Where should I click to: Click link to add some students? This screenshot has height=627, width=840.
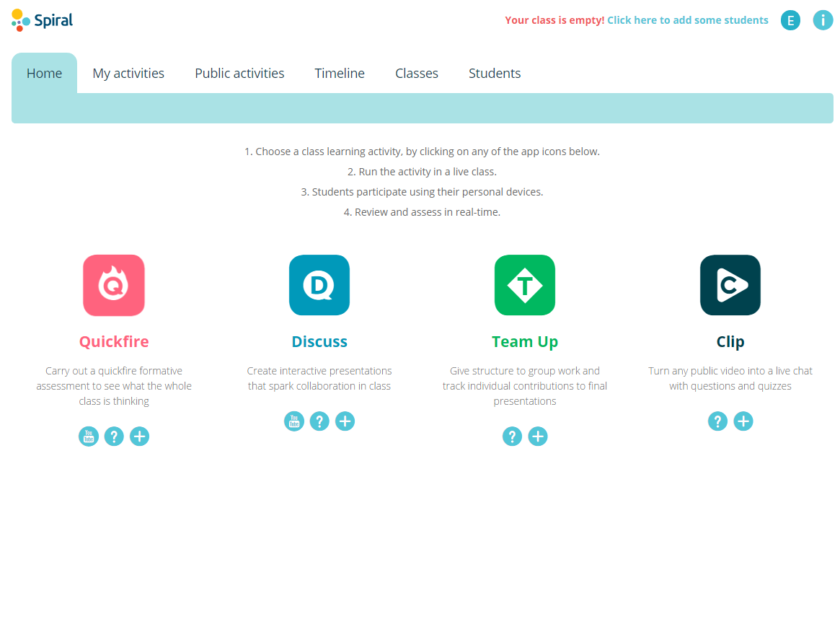(687, 20)
